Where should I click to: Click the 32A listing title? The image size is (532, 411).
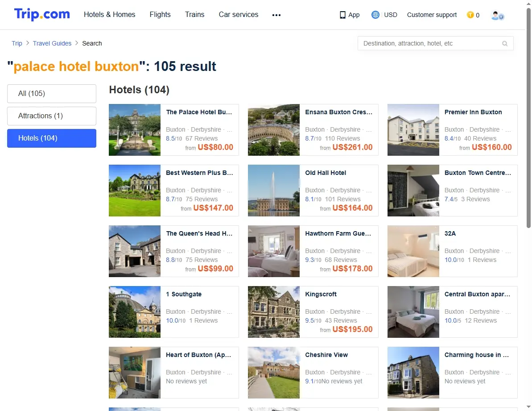point(450,233)
